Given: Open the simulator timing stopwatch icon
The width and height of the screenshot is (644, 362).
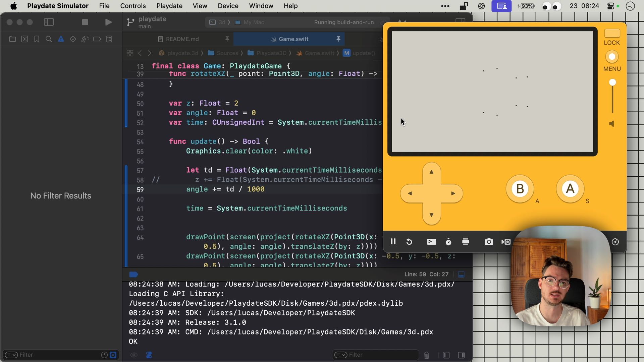Looking at the screenshot, I should 448,242.
